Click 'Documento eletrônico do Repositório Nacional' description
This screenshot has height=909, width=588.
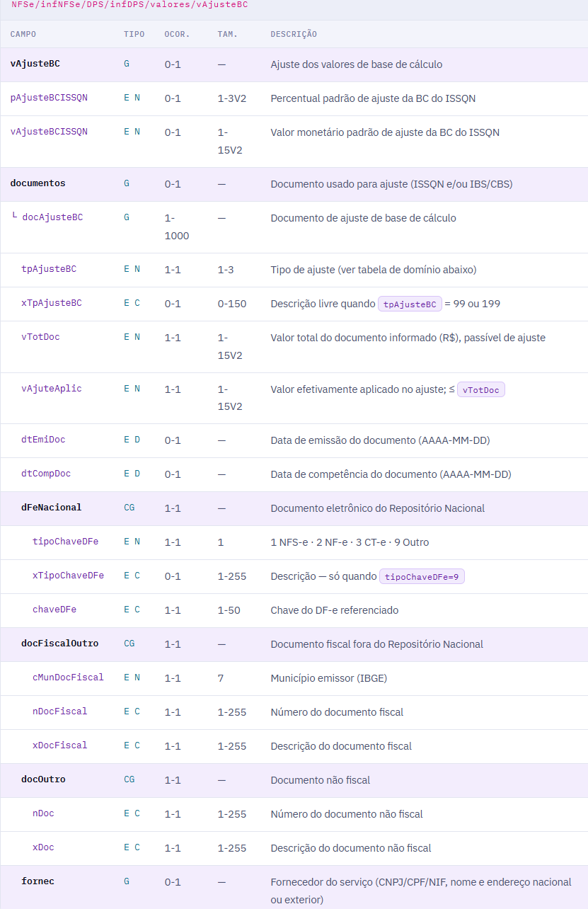pos(378,508)
